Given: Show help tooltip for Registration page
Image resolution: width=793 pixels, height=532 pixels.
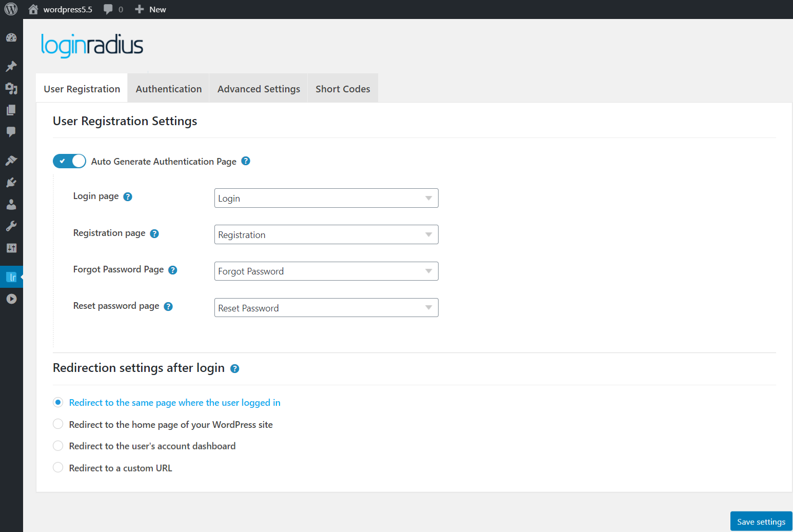Looking at the screenshot, I should coord(154,233).
